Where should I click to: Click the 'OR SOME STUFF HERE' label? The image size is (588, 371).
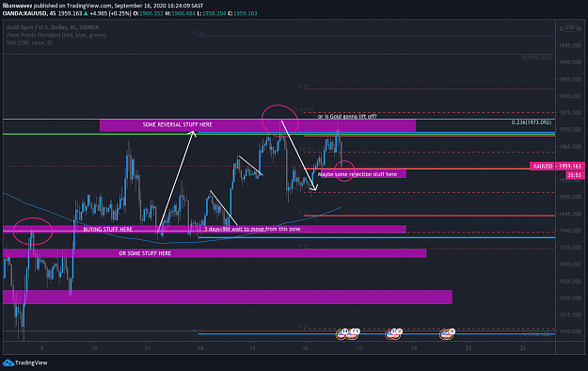point(145,253)
